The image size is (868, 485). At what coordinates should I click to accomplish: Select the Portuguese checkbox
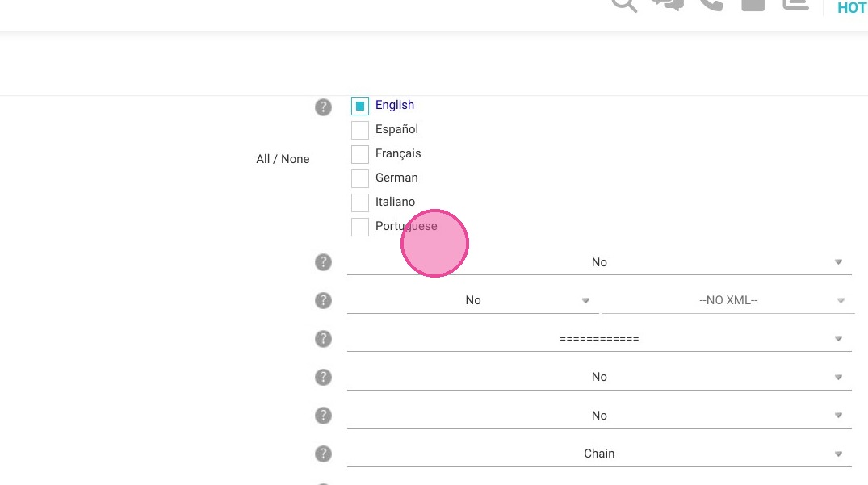click(360, 227)
